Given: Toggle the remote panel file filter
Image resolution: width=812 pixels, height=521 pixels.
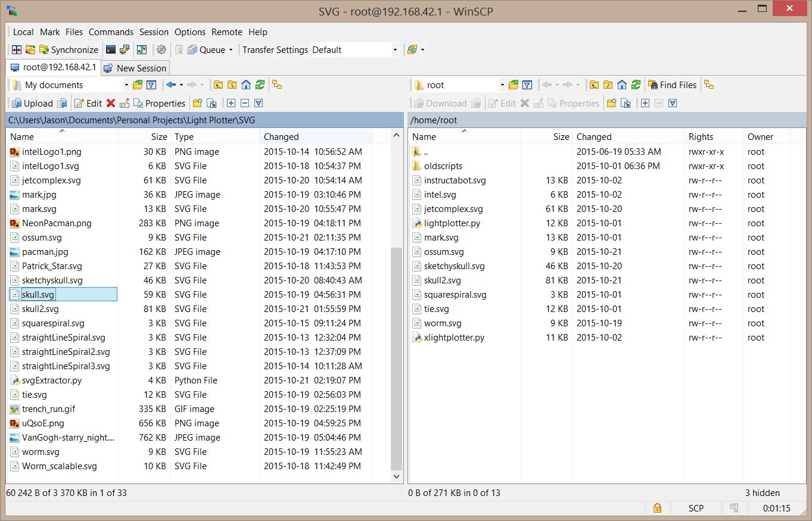Looking at the screenshot, I should (527, 85).
